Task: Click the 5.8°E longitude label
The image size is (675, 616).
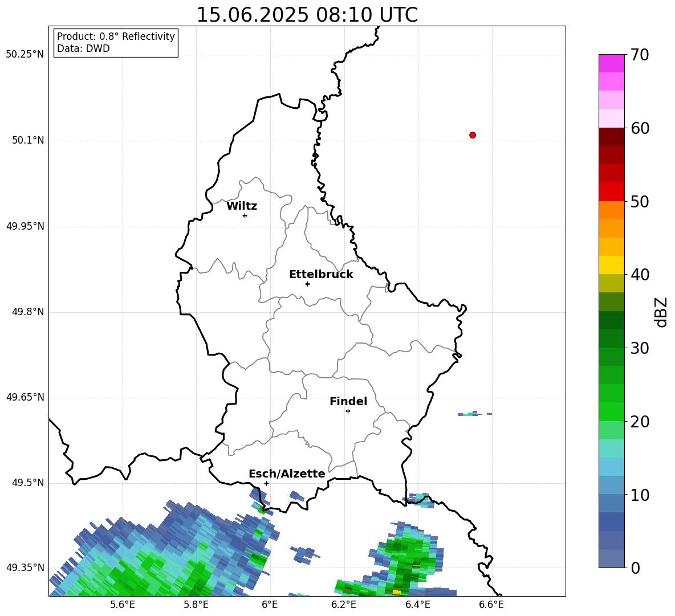Action: (x=196, y=605)
